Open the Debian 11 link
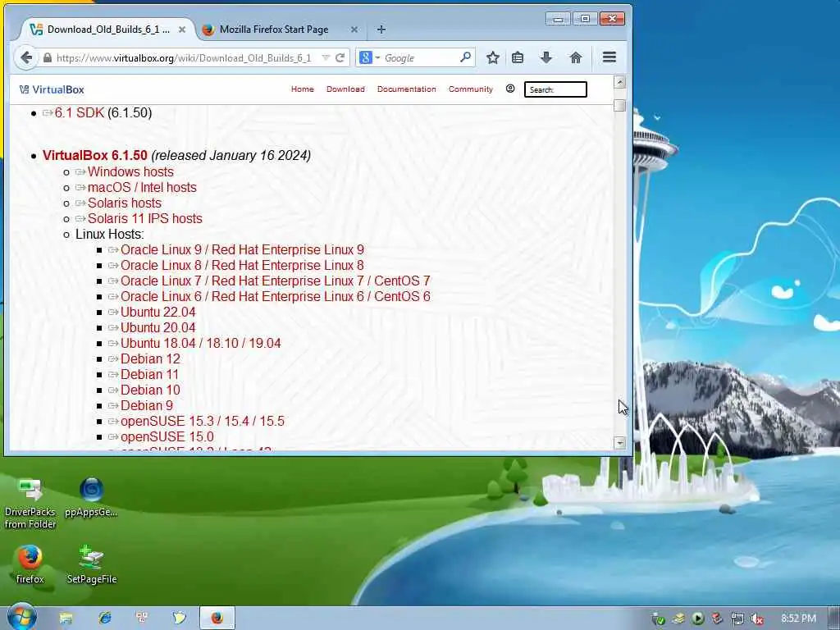Viewport: 840px width, 630px height. [149, 374]
